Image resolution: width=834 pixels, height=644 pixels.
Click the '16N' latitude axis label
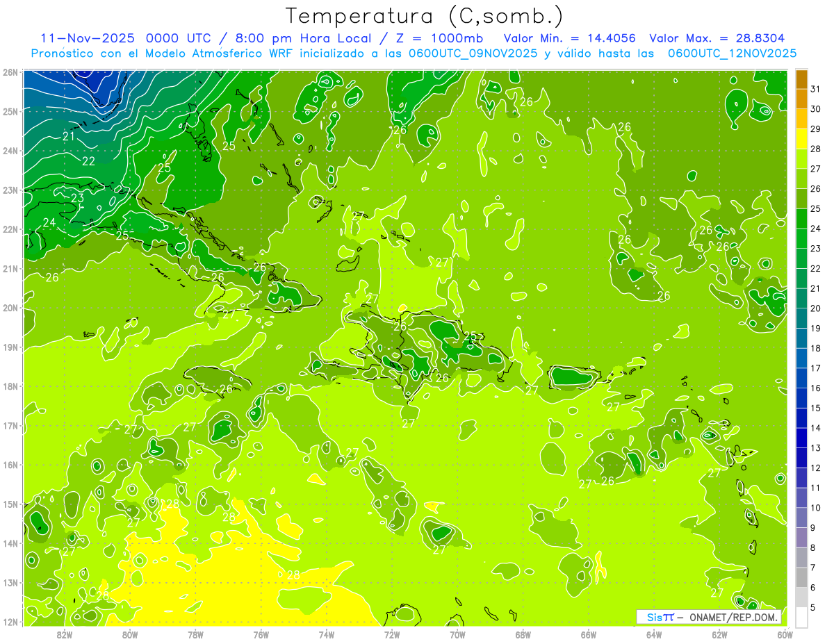tap(10, 465)
